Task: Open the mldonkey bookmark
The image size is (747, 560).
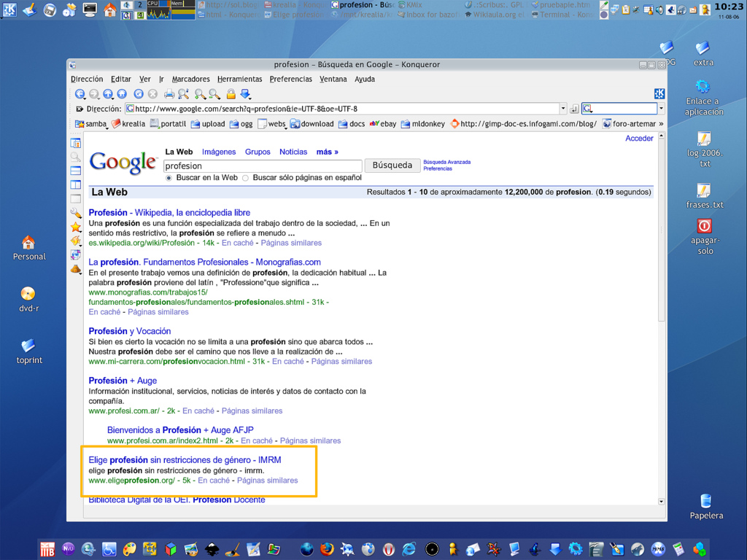Action: pyautogui.click(x=422, y=124)
